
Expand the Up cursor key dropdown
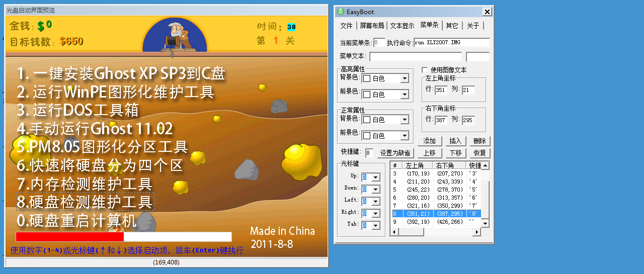click(x=375, y=177)
